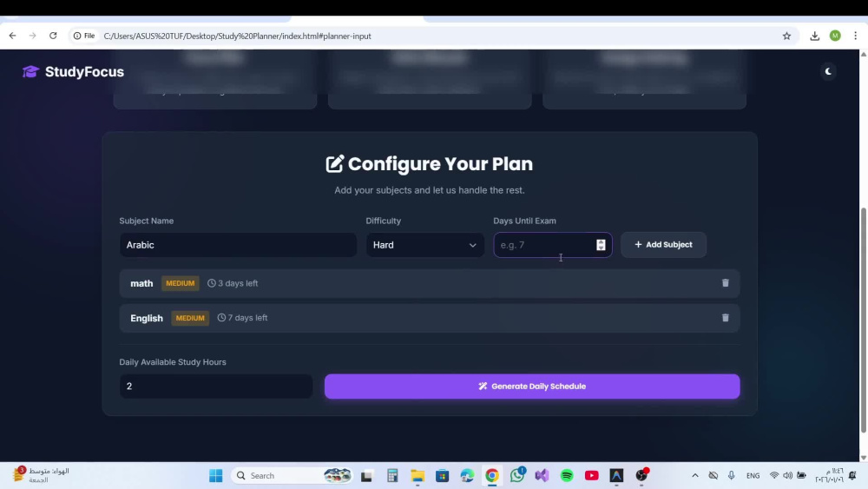Open Microsoft Edge from the taskbar
The height and width of the screenshot is (489, 868).
point(467,475)
